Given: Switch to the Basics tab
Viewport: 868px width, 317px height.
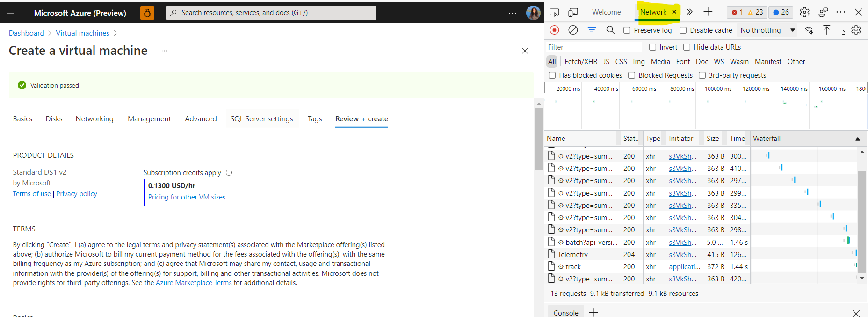Looking at the screenshot, I should pos(22,119).
